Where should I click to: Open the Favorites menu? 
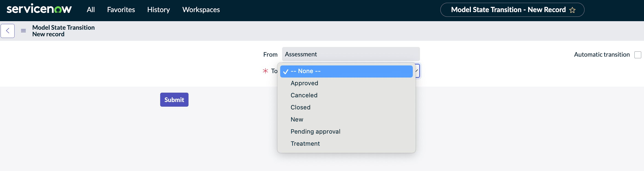pos(121,10)
